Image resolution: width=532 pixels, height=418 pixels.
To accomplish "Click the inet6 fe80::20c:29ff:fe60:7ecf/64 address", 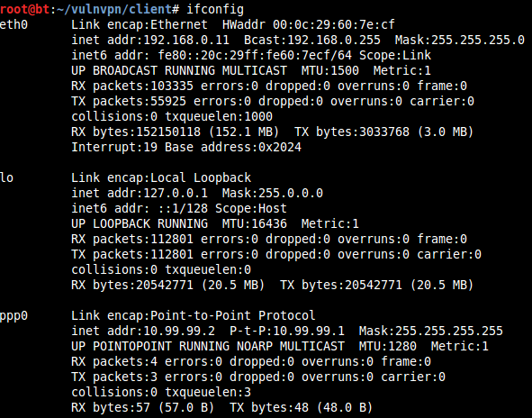I will 255,55.
